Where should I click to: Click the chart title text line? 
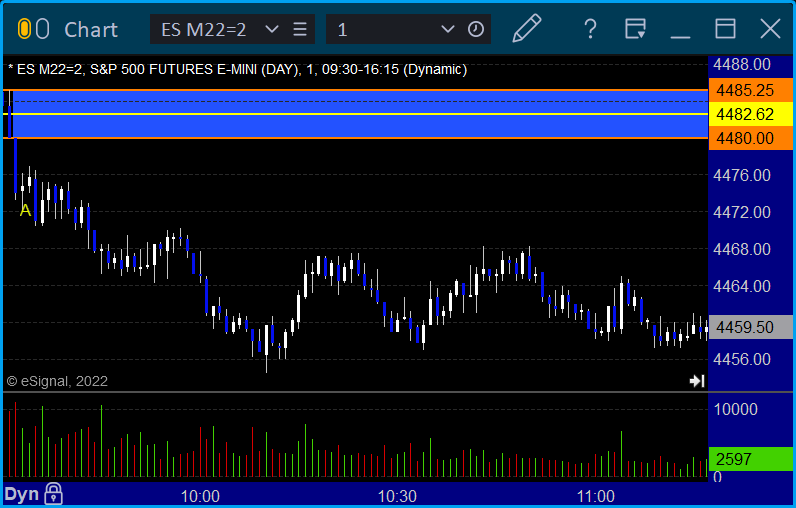238,69
